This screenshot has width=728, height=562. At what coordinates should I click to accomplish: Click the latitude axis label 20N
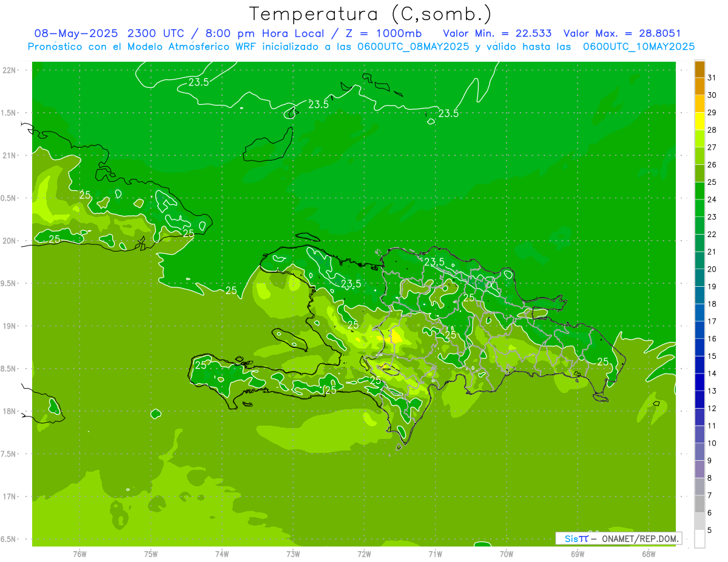click(x=10, y=241)
